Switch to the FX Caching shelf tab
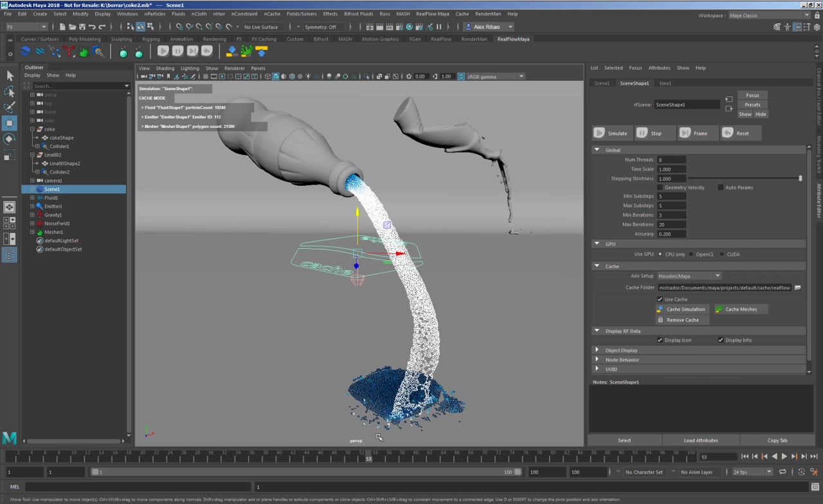Screen dimensions: 823x504 point(264,39)
